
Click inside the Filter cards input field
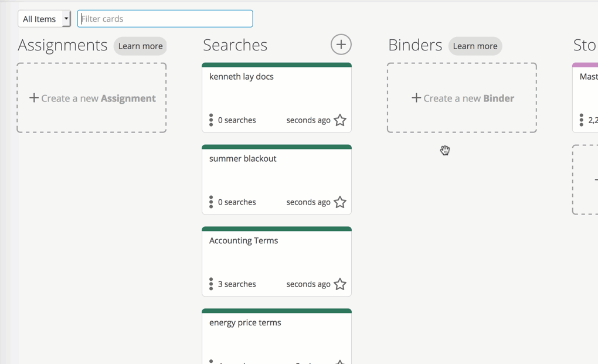pyautogui.click(x=164, y=18)
